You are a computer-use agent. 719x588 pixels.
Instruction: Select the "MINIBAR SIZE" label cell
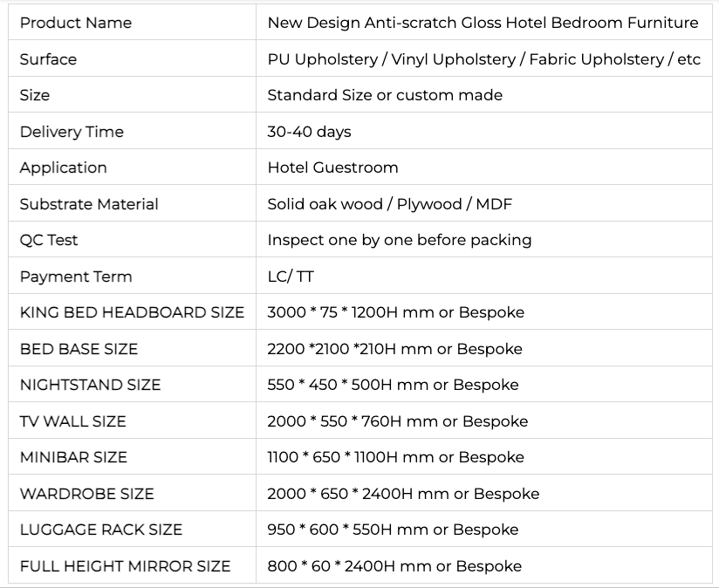pos(73,457)
